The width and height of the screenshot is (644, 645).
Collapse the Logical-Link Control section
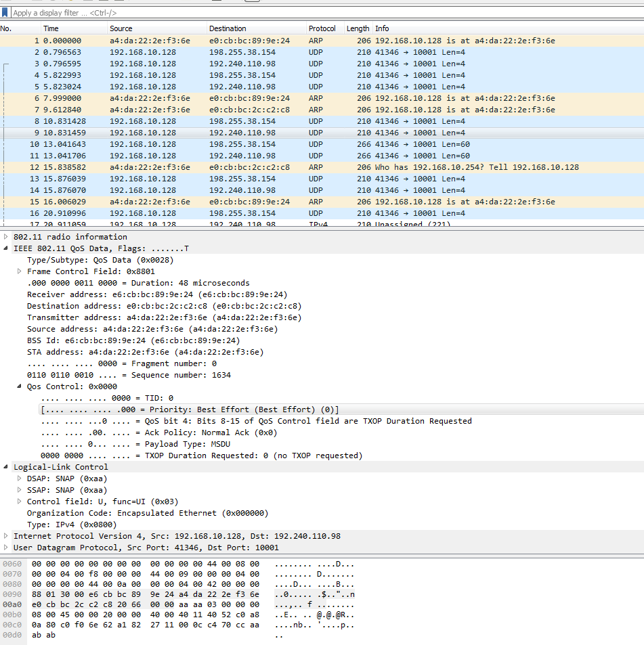click(6, 467)
